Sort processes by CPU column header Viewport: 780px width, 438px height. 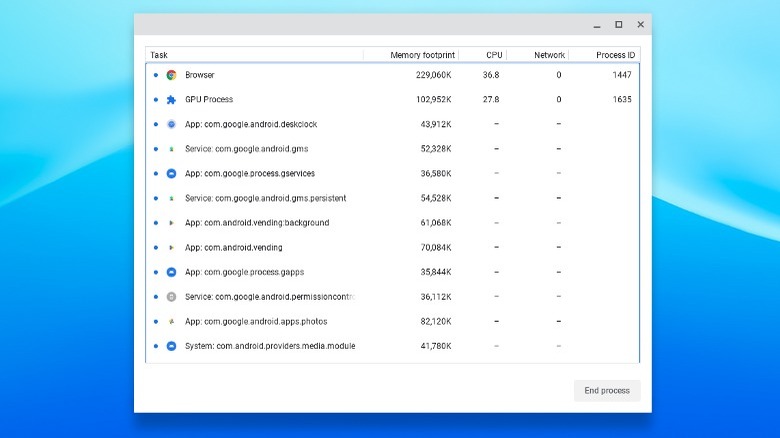tap(494, 55)
